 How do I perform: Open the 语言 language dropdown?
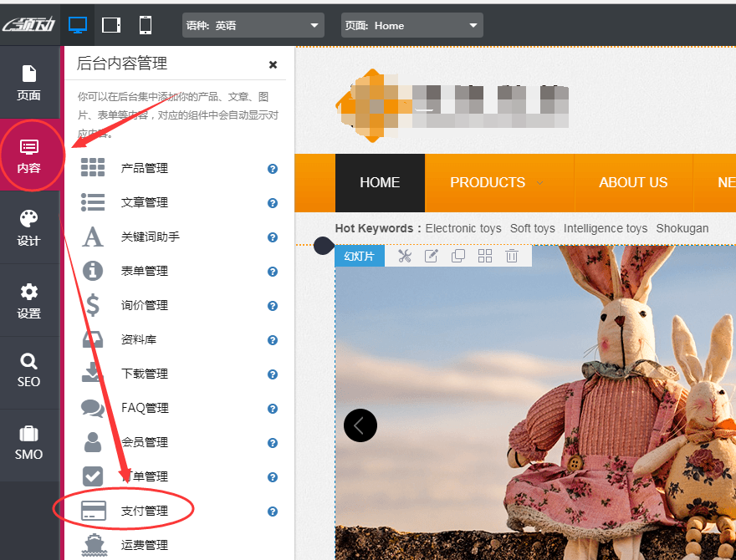[x=253, y=24]
